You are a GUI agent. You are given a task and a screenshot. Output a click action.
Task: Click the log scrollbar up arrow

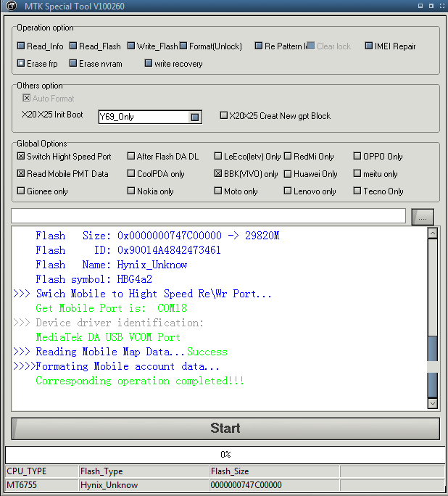[433, 233]
